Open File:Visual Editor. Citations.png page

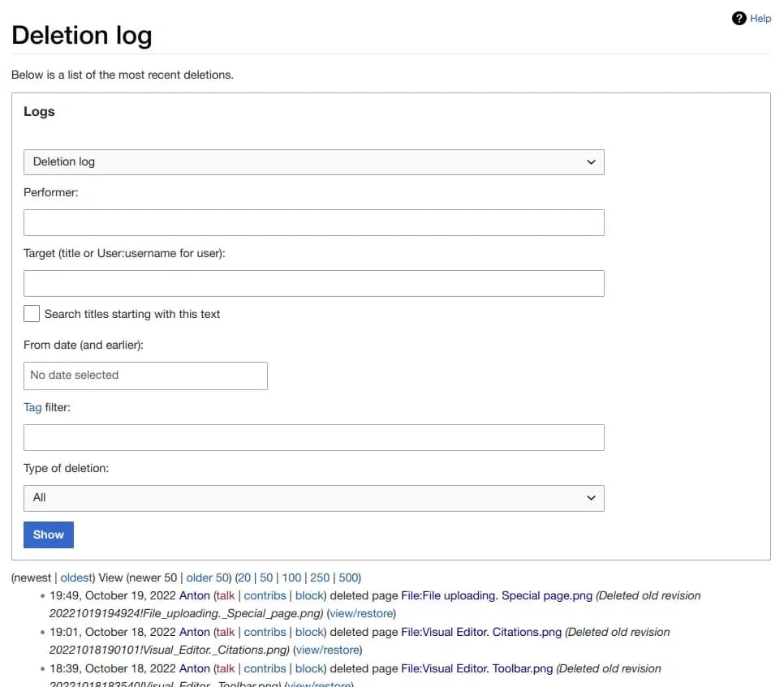tap(482, 632)
